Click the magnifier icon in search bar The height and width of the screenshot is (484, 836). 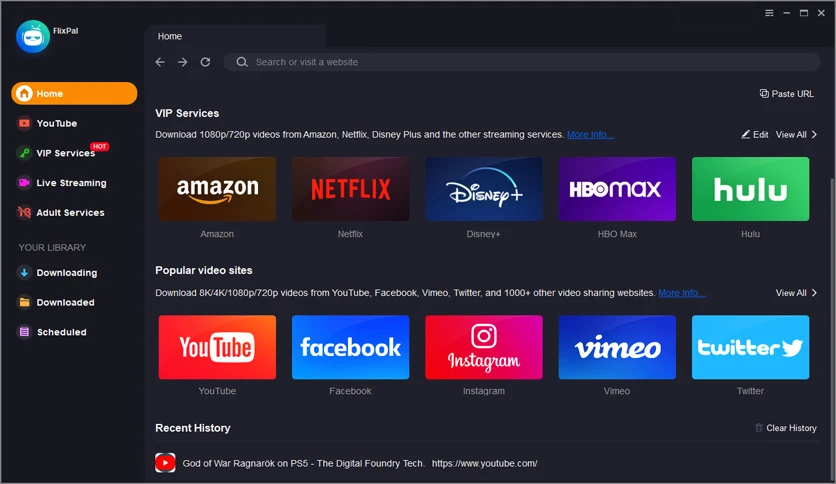pyautogui.click(x=242, y=62)
